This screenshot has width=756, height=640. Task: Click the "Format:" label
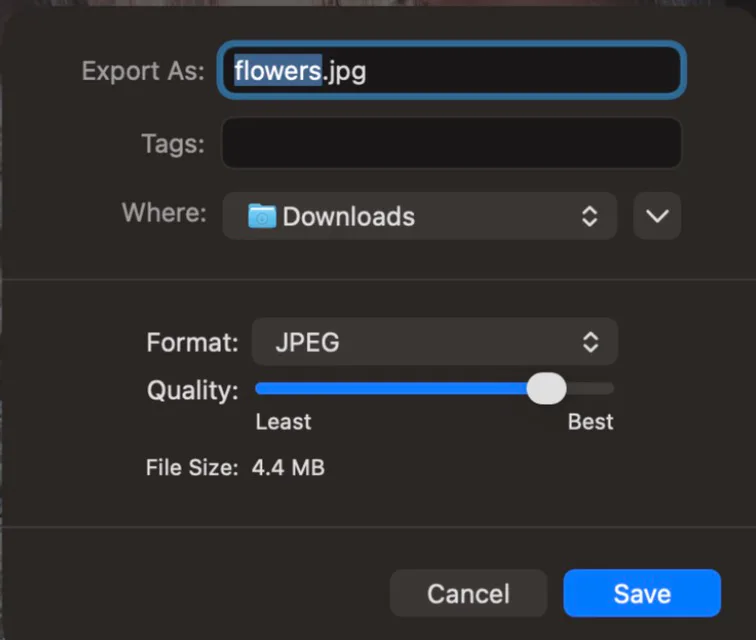click(192, 342)
